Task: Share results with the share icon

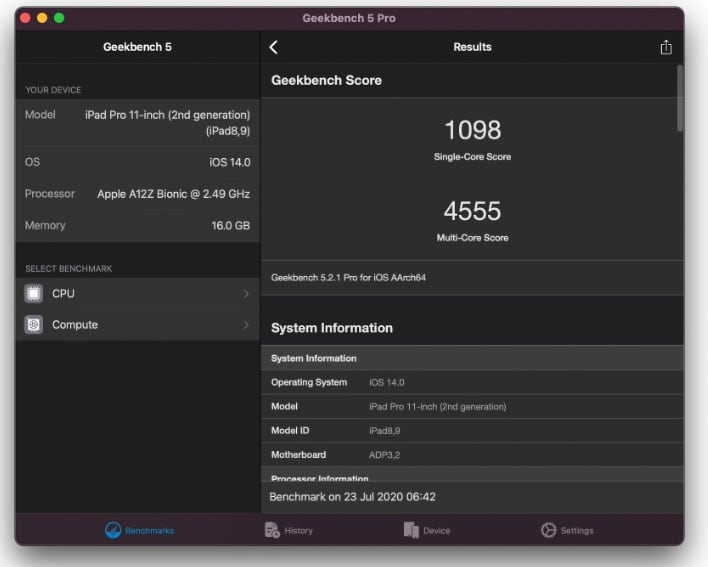Action: (666, 47)
